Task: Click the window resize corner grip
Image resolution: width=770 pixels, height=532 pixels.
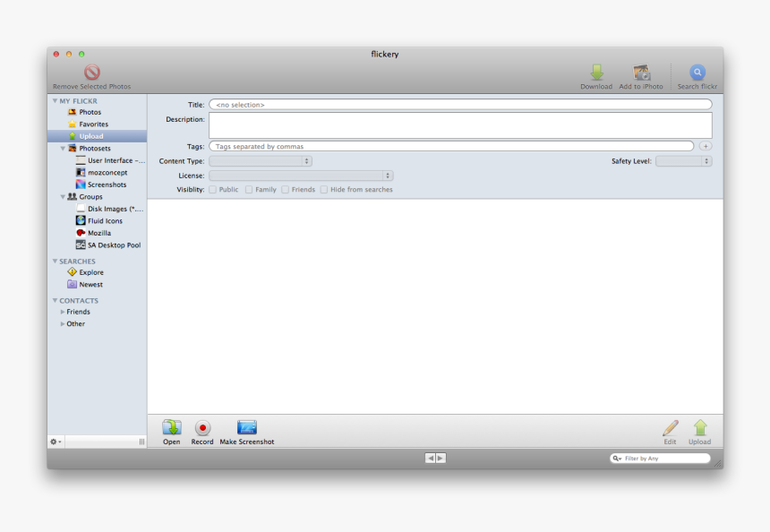Action: point(718,463)
